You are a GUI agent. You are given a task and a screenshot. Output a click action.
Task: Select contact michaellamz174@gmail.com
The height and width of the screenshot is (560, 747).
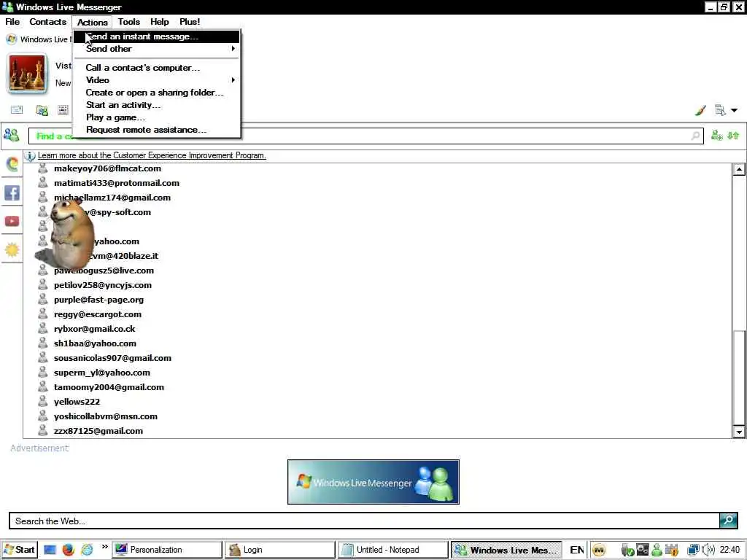[112, 198]
